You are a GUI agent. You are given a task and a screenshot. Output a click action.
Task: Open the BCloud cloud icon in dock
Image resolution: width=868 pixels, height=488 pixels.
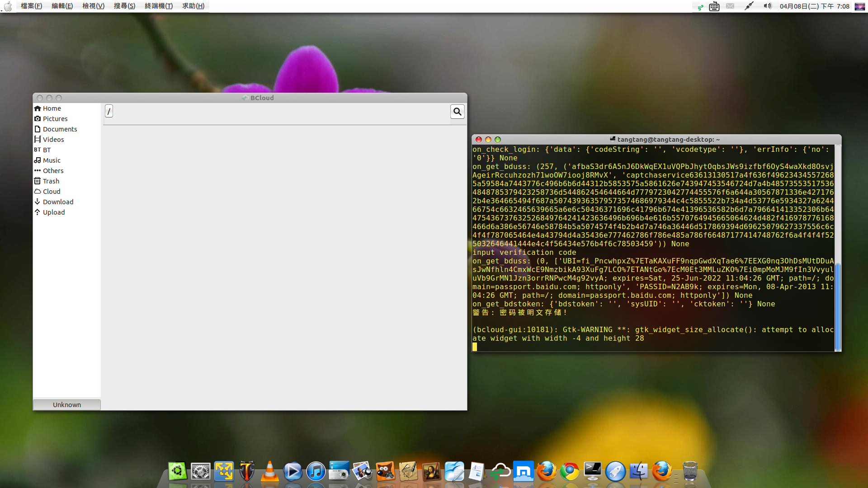coord(500,471)
